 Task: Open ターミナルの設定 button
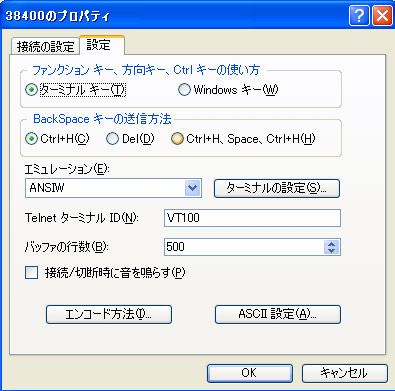coord(277,188)
